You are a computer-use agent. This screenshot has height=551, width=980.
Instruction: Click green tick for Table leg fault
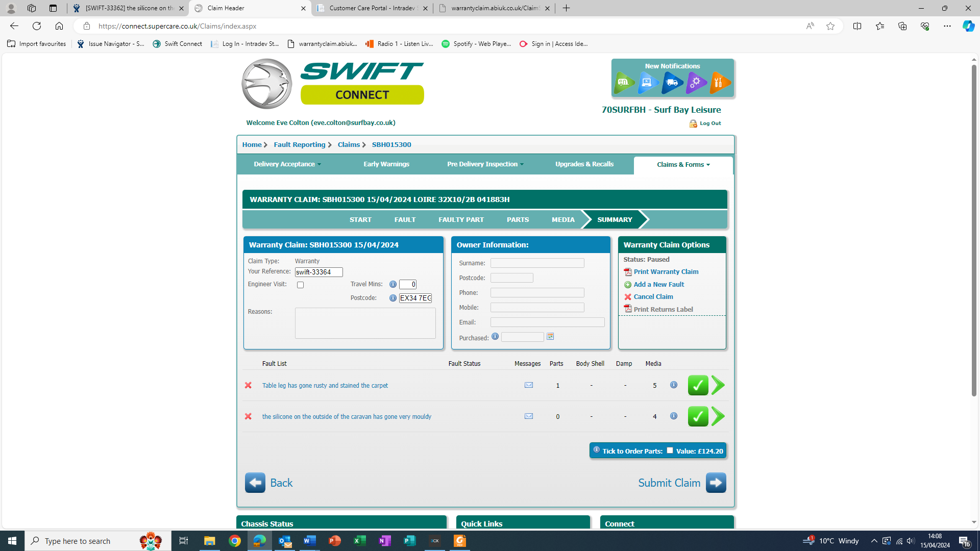click(698, 385)
